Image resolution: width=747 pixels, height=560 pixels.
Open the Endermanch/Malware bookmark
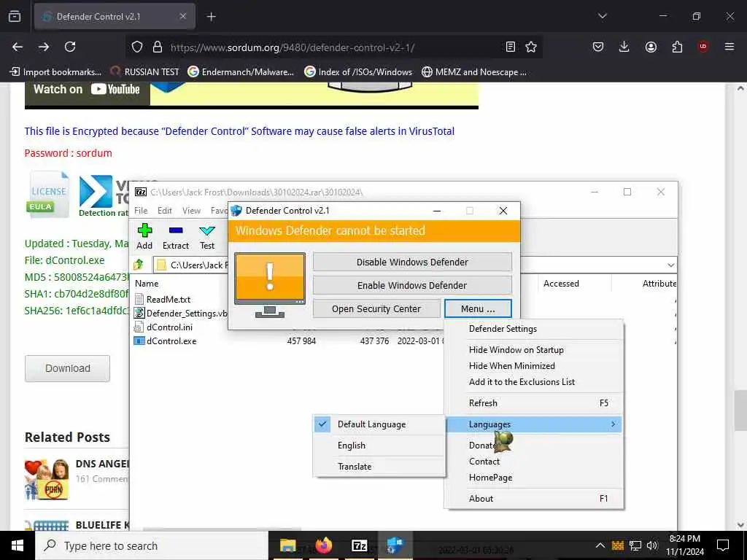241,72
